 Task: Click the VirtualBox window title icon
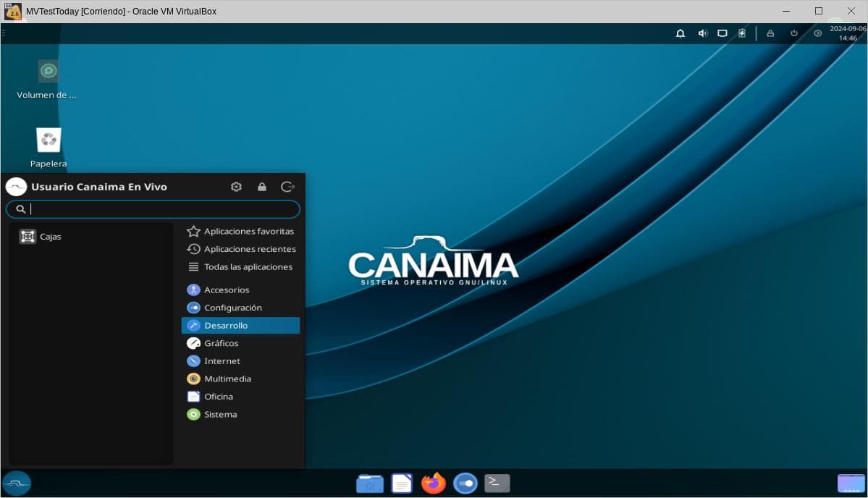tap(13, 11)
